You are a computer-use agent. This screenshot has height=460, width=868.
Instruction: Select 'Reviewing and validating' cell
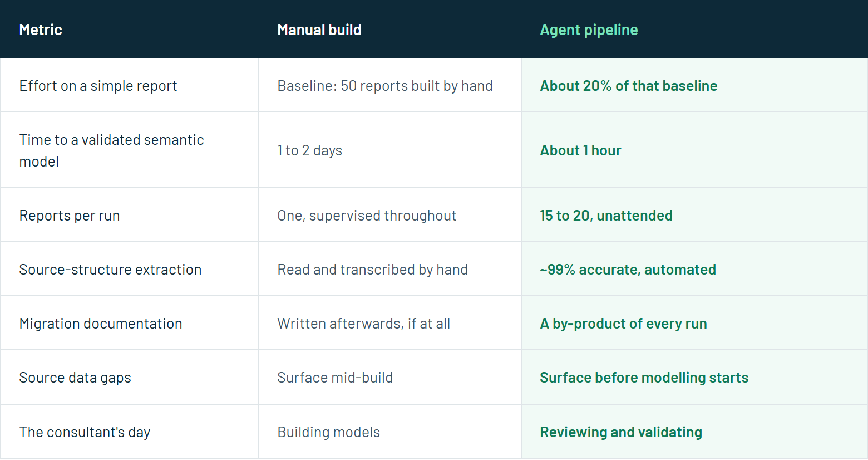coord(694,432)
